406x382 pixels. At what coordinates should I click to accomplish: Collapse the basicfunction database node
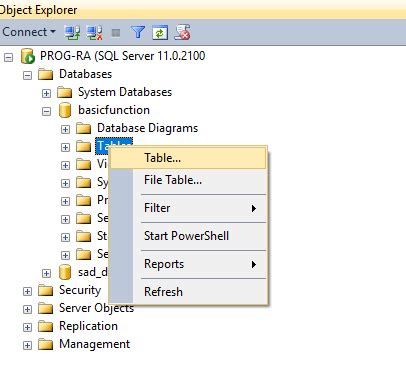tap(46, 111)
